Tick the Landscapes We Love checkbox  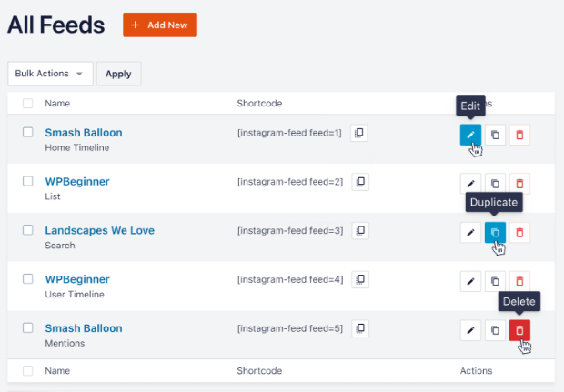click(x=27, y=230)
